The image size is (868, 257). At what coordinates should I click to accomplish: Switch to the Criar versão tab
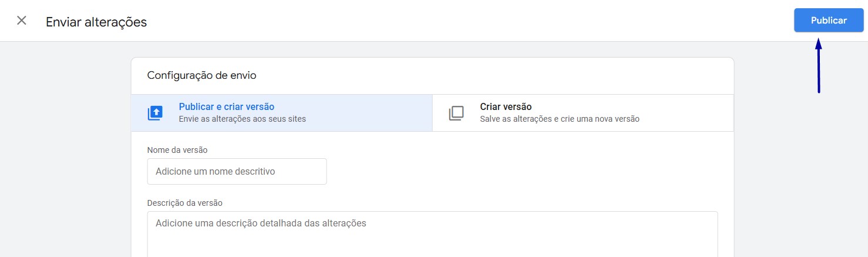[583, 113]
